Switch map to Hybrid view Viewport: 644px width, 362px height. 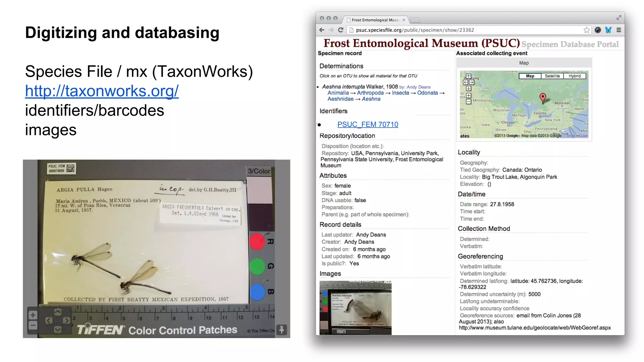click(x=575, y=76)
